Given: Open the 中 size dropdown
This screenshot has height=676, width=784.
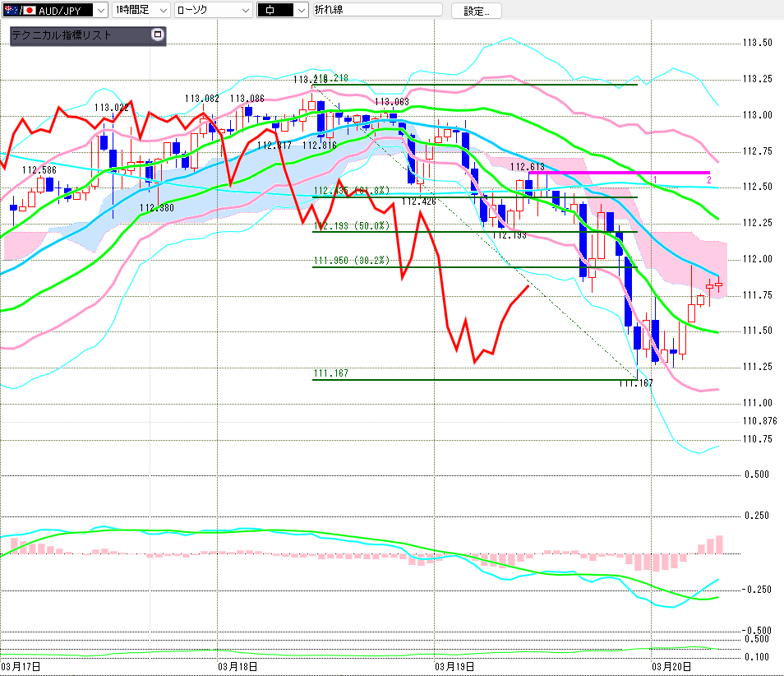Looking at the screenshot, I should [x=300, y=11].
